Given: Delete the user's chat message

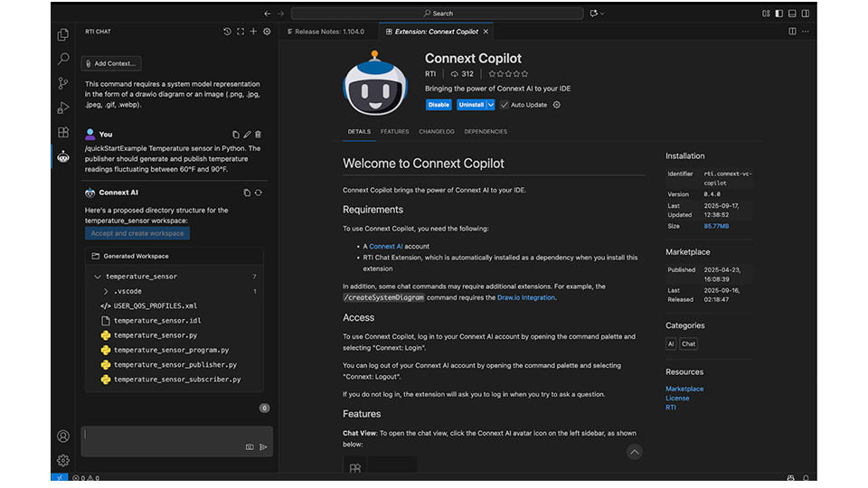Looking at the screenshot, I should tap(258, 135).
